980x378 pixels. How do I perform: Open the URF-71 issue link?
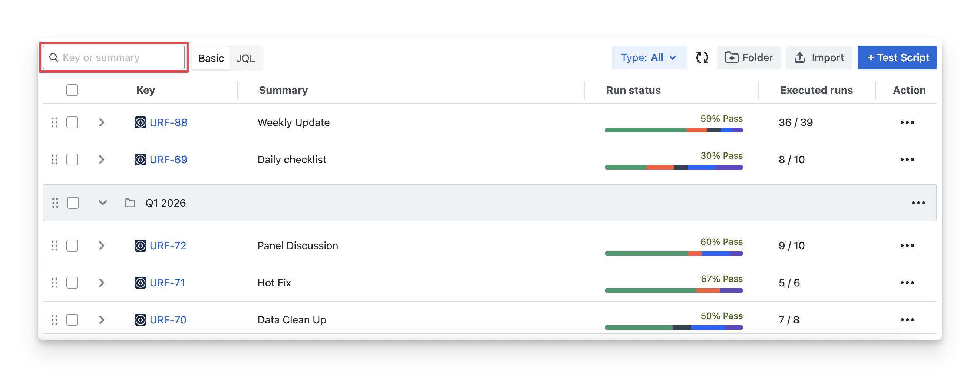[x=167, y=283]
